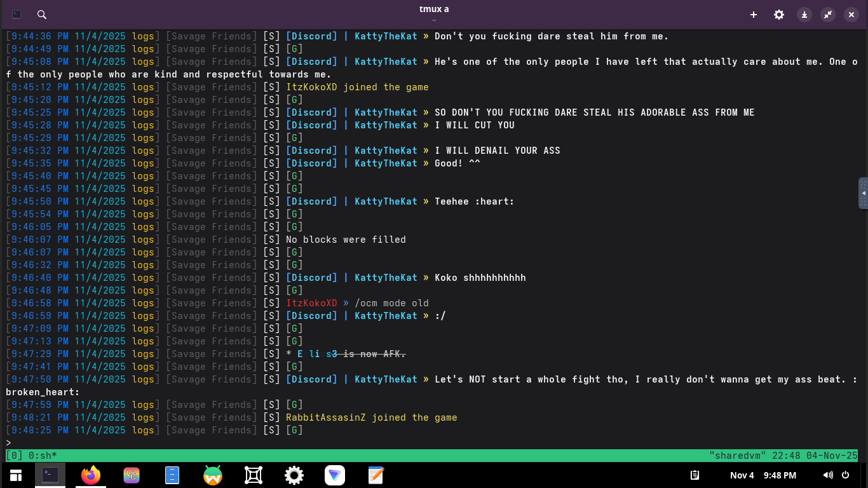Open the square frame tool in taskbar
The height and width of the screenshot is (488, 868).
point(254,475)
